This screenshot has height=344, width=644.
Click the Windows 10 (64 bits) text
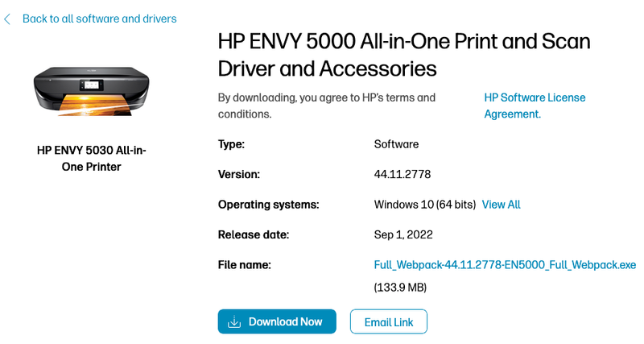click(x=425, y=205)
